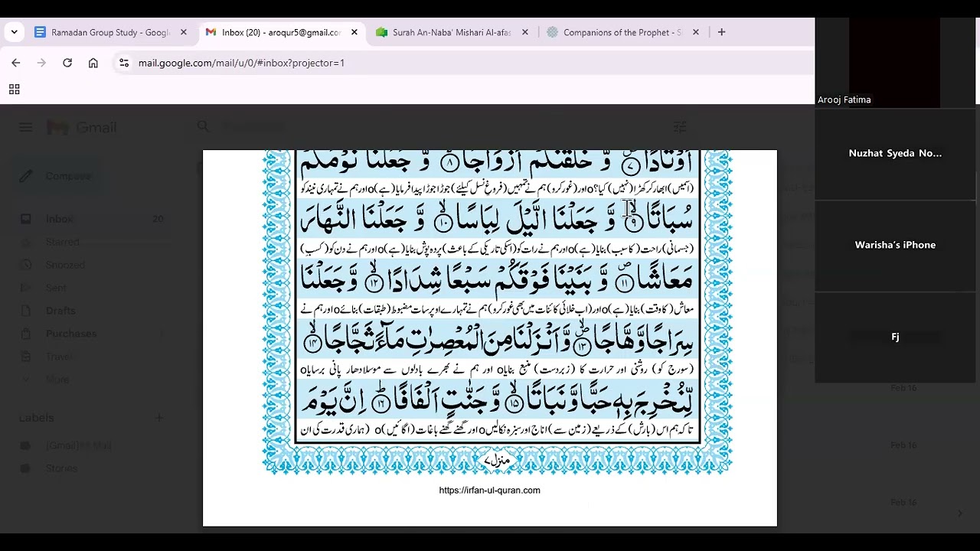Open the apps grid shortcut icon
Viewport: 980px width, 551px height.
pos(14,90)
